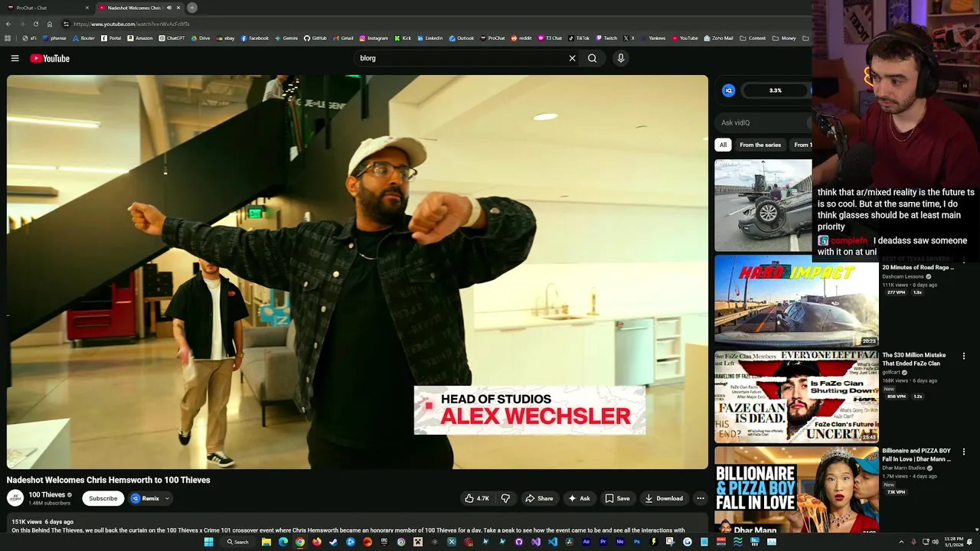The width and height of the screenshot is (980, 551).
Task: Reload the page
Action: point(36,24)
